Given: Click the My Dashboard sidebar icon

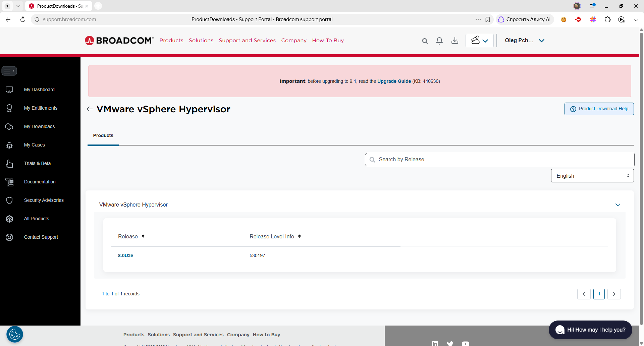Looking at the screenshot, I should coord(9,90).
